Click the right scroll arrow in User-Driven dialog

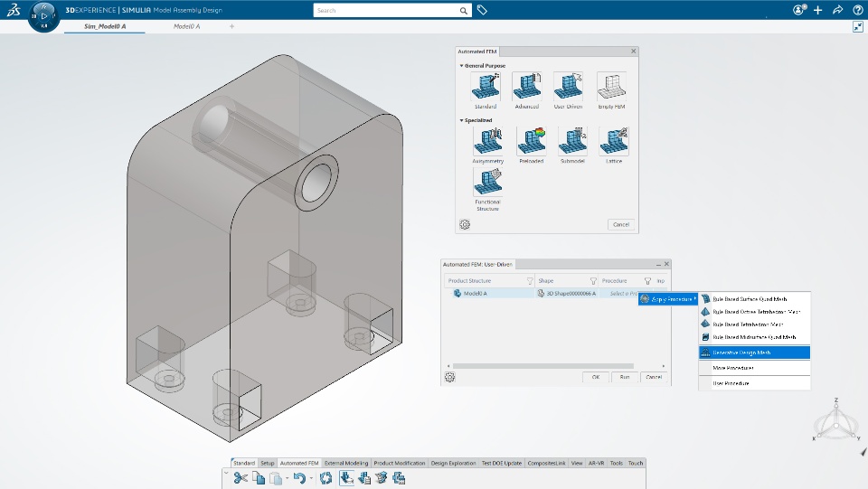click(663, 366)
